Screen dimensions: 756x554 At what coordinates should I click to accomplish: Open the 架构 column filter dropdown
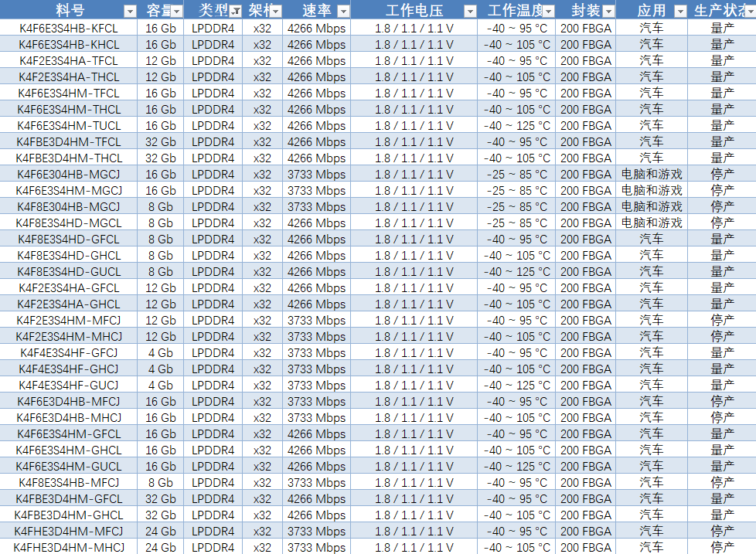[276, 11]
